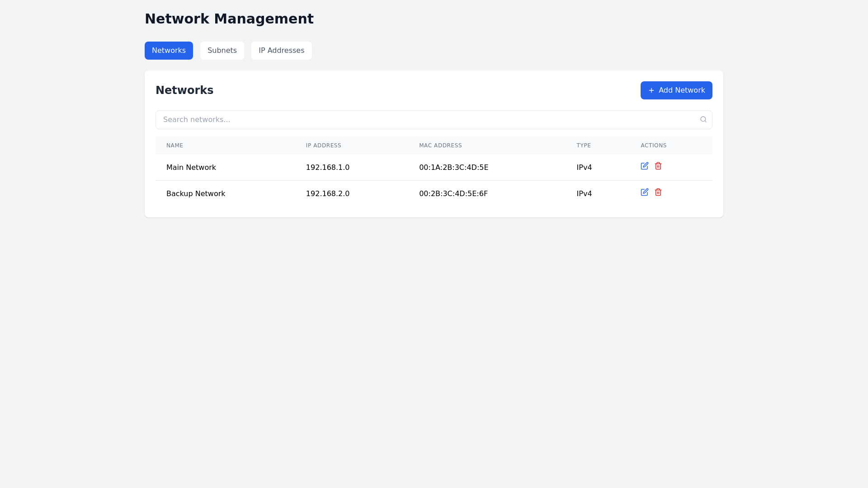The image size is (868, 488).
Task: Click the MAC Address column header
Action: click(440, 145)
